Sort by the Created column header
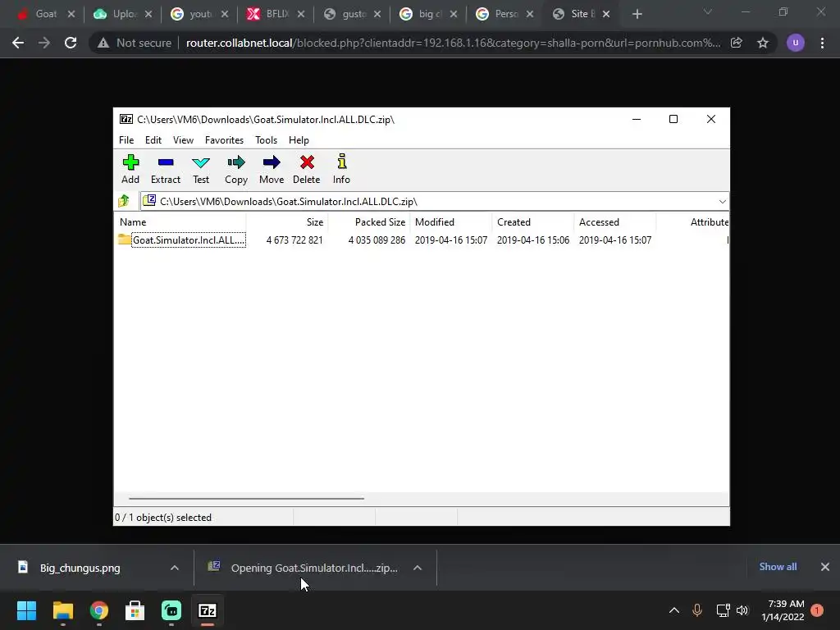Screen dimensions: 840x630 tap(533, 221)
